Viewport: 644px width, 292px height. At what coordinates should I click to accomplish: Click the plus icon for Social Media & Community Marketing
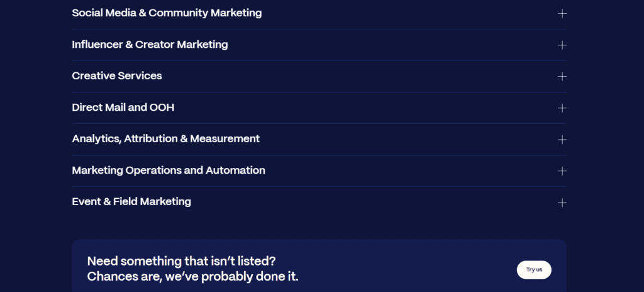[562, 13]
